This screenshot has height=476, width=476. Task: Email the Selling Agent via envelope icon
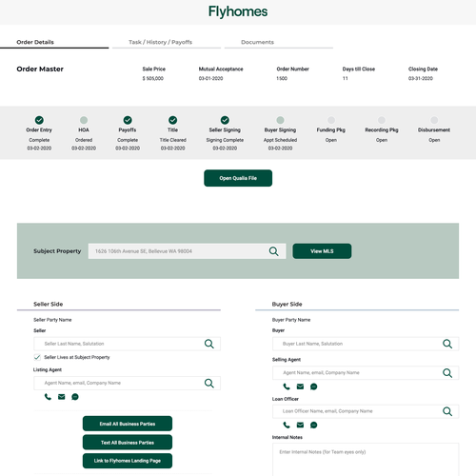[300, 387]
